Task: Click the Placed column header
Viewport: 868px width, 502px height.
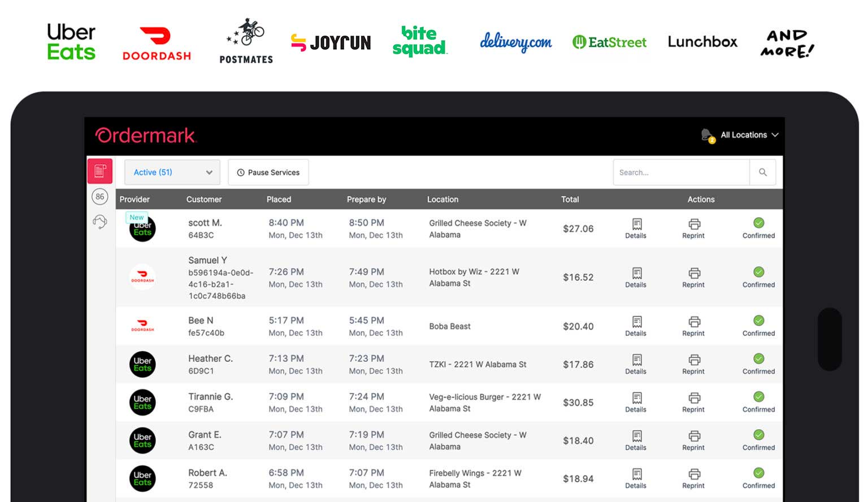Action: 279,200
